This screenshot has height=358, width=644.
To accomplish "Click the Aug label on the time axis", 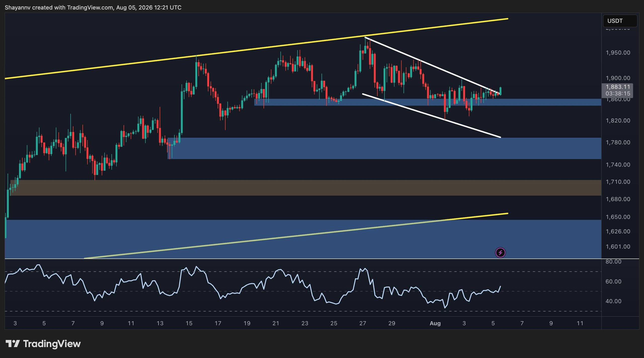I will [x=435, y=323].
